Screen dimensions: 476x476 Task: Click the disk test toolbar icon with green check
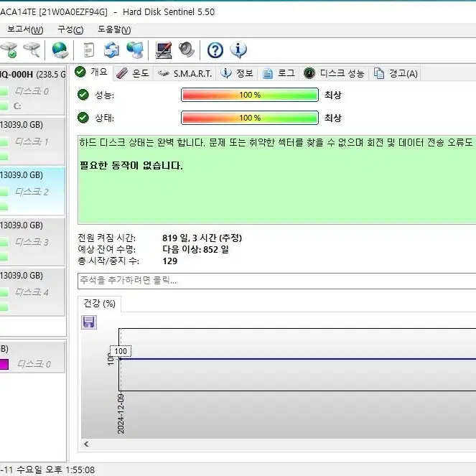click(x=9, y=50)
